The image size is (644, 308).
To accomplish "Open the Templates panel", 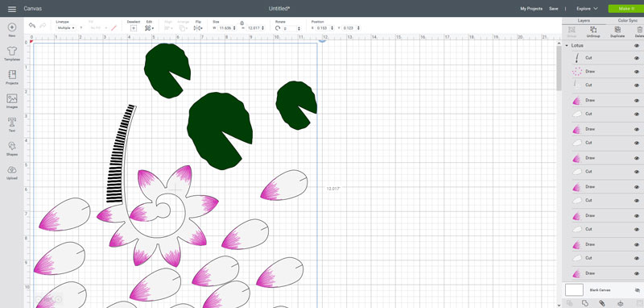I will pos(12,54).
